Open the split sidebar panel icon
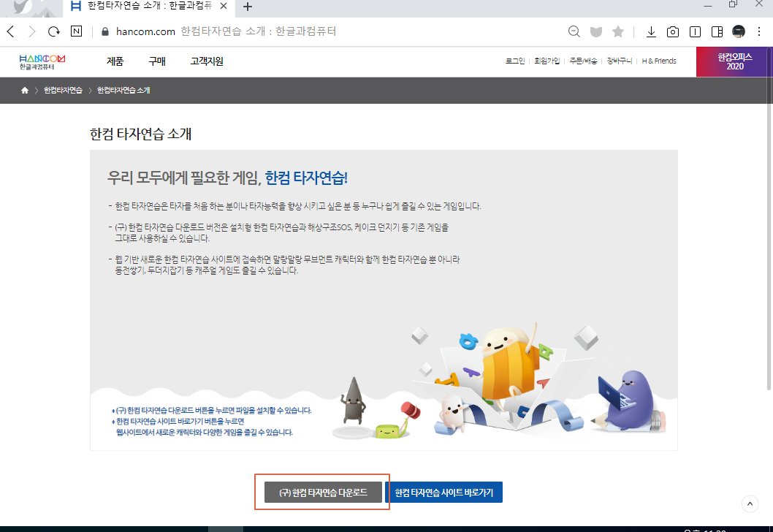The image size is (773, 532). pyautogui.click(x=717, y=32)
